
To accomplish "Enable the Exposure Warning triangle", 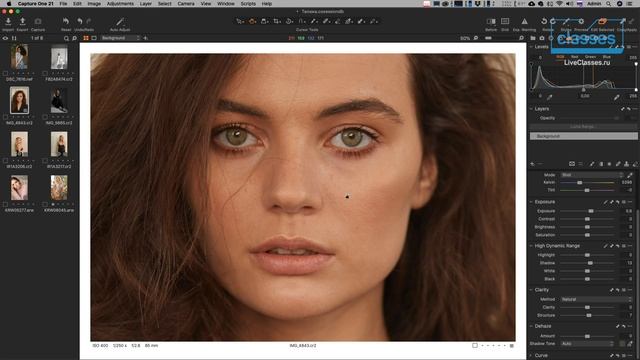I will 524,21.
